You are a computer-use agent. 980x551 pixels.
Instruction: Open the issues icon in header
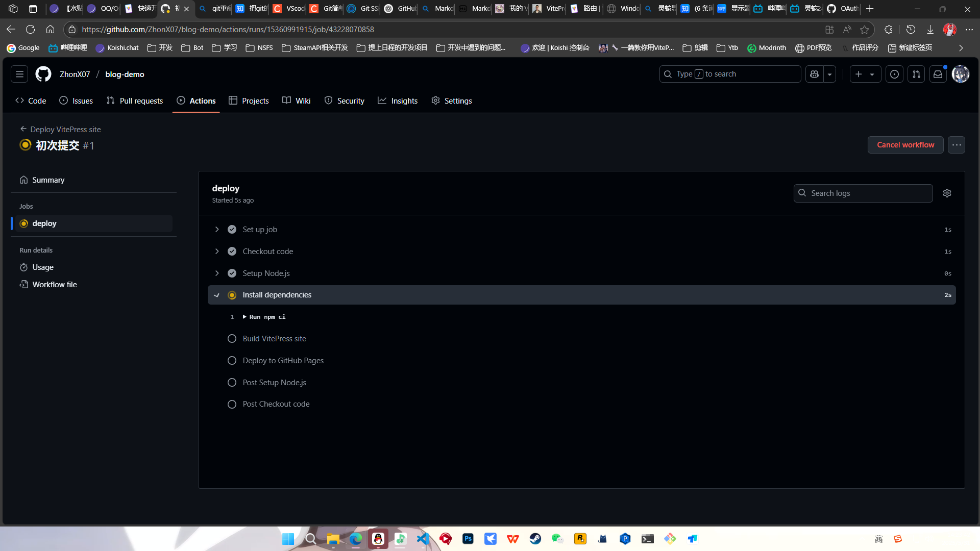click(x=894, y=74)
